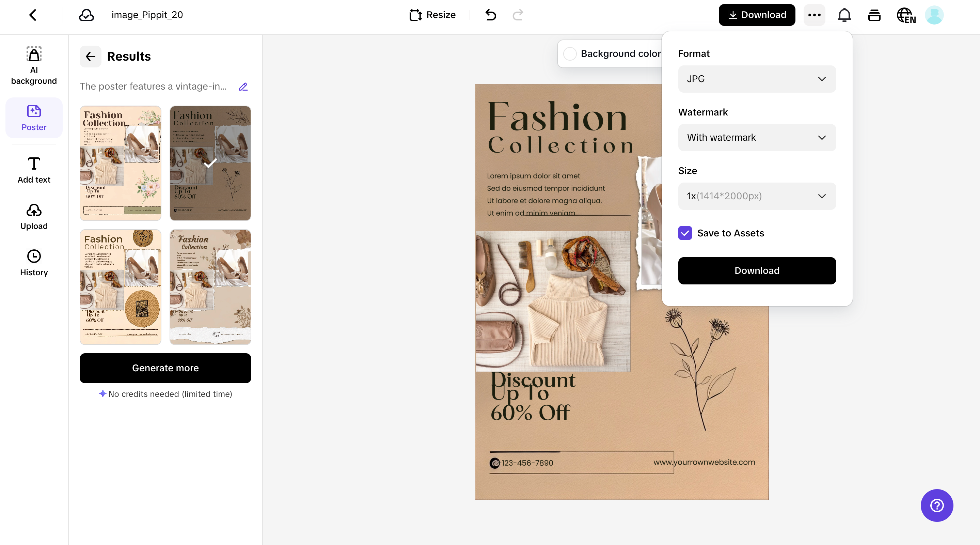Open the purple help question button
The height and width of the screenshot is (545, 980).
pos(937,505)
